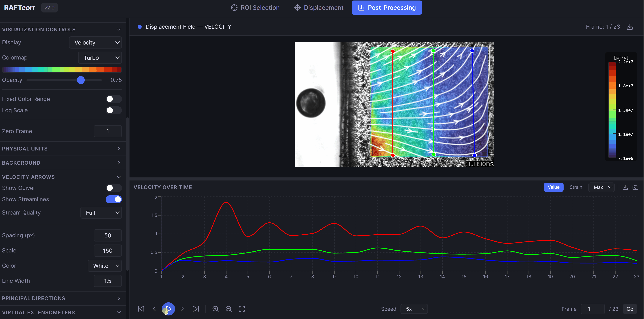Viewport: 644px width, 319px height.
Task: Click the Opacity slider handle
Action: [x=81, y=80]
